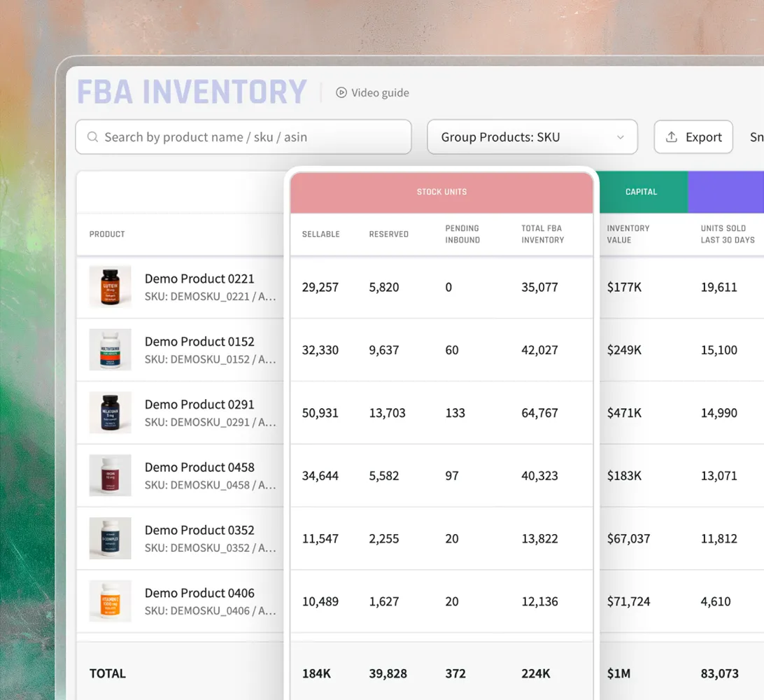
Task: Open Demo Product 0221 lutein bottle thumbnail
Action: pyautogui.click(x=110, y=286)
